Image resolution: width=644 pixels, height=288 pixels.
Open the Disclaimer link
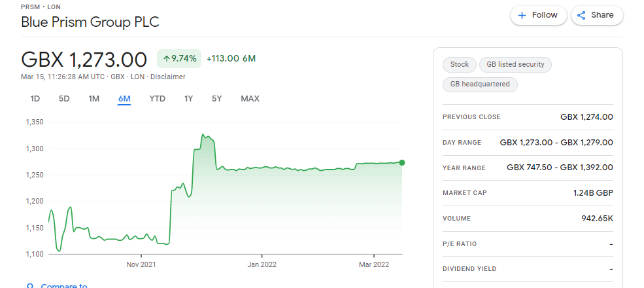click(x=168, y=77)
